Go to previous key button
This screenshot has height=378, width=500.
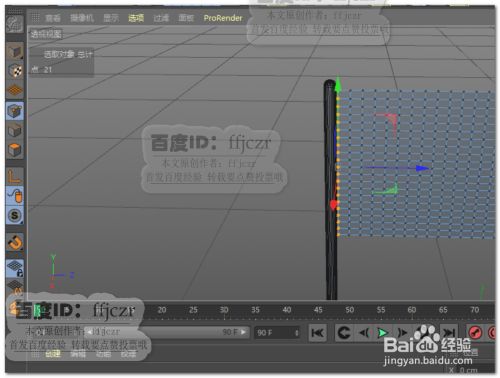click(x=344, y=333)
